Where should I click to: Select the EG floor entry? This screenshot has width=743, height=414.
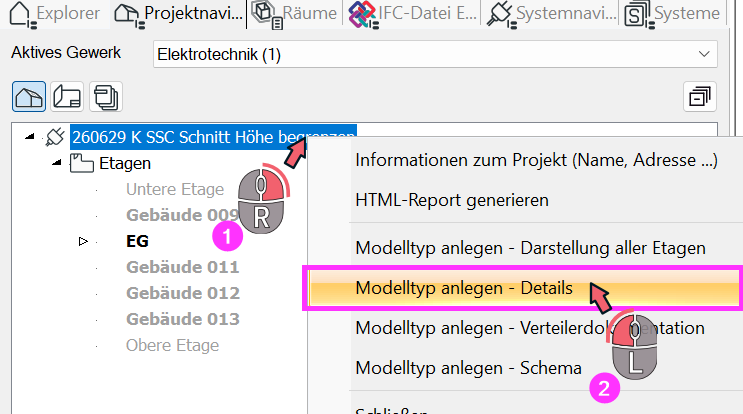[x=137, y=242]
